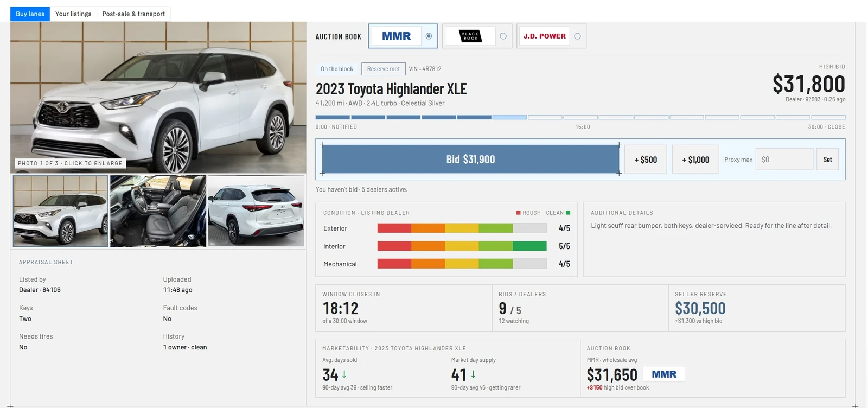The width and height of the screenshot is (868, 408).
Task: Switch to the Your listings tab
Action: click(73, 14)
